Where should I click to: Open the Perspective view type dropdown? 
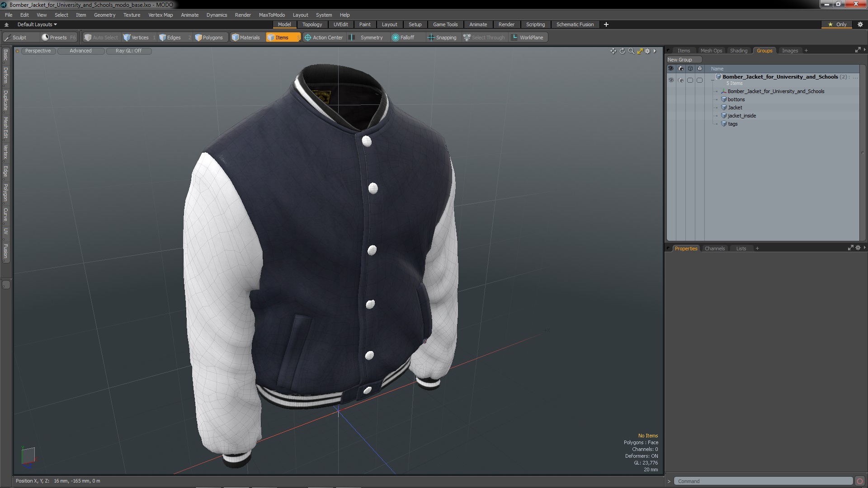(38, 51)
